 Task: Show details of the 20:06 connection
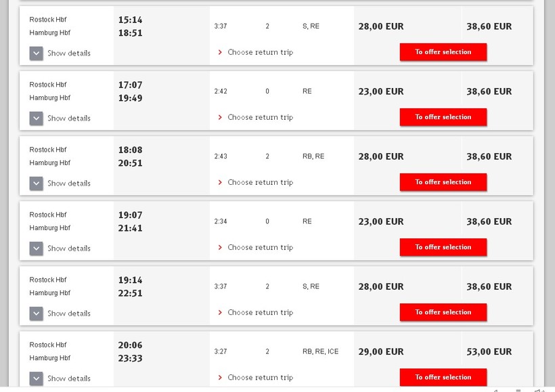(68, 378)
